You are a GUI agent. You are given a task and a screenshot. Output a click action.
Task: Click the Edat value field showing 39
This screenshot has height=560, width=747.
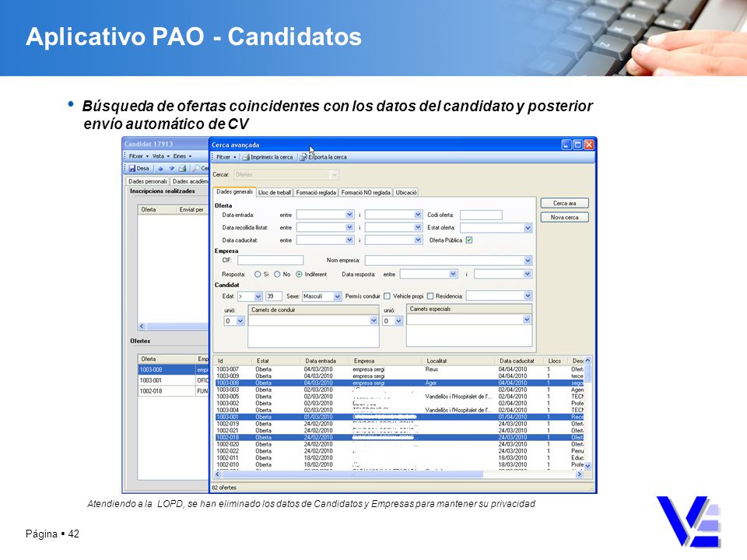273,296
